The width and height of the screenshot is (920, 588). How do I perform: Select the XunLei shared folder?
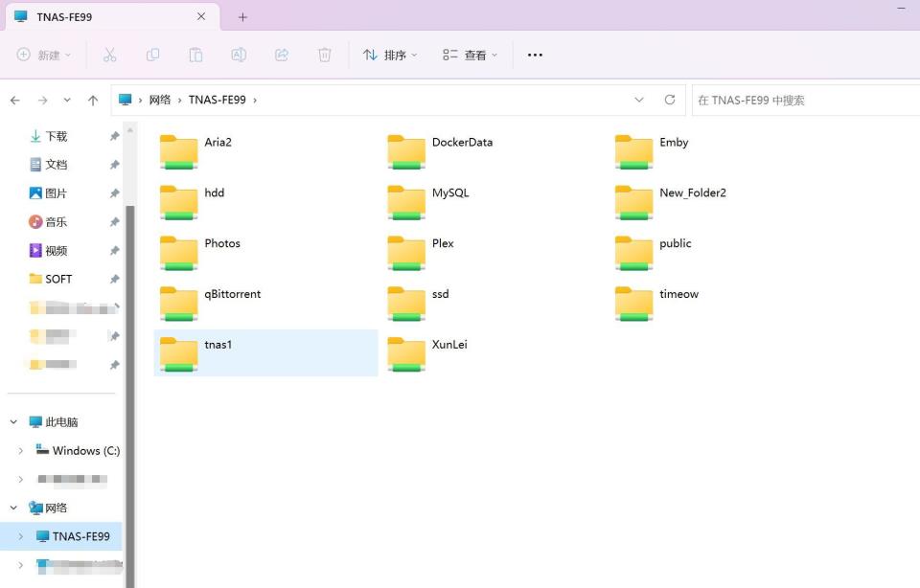427,353
